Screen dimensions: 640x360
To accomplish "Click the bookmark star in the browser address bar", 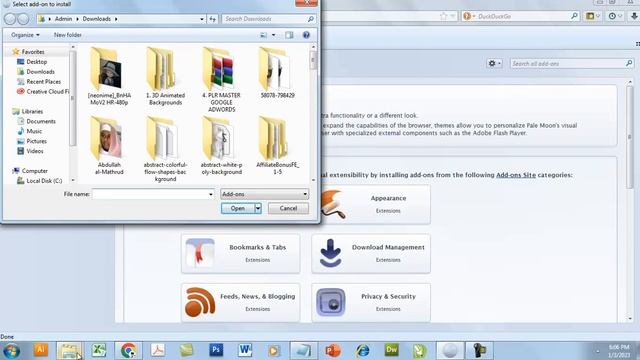I will [x=444, y=16].
